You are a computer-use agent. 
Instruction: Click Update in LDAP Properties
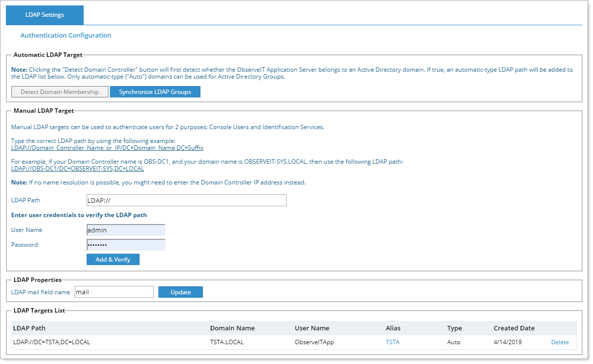coord(181,292)
